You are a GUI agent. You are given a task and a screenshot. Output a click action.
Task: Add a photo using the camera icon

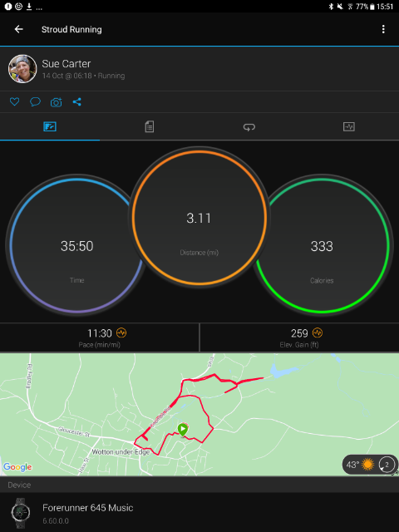coord(57,102)
